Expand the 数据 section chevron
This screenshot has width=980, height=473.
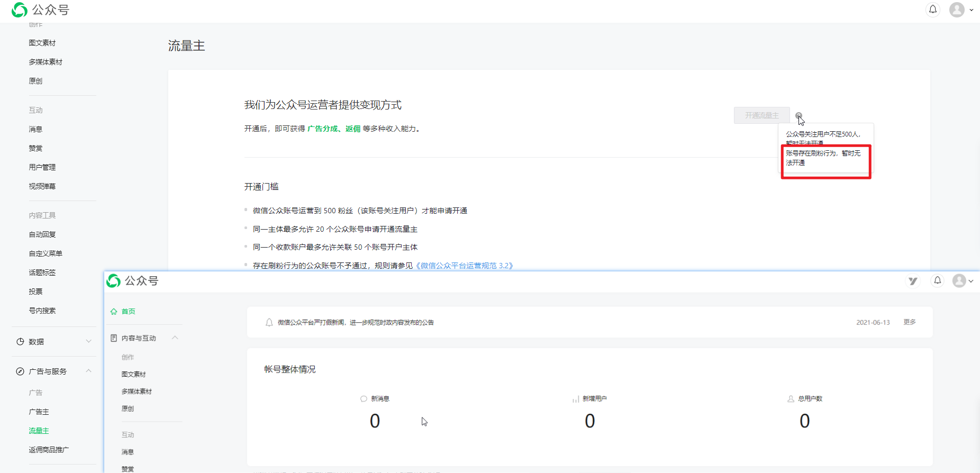coord(88,341)
